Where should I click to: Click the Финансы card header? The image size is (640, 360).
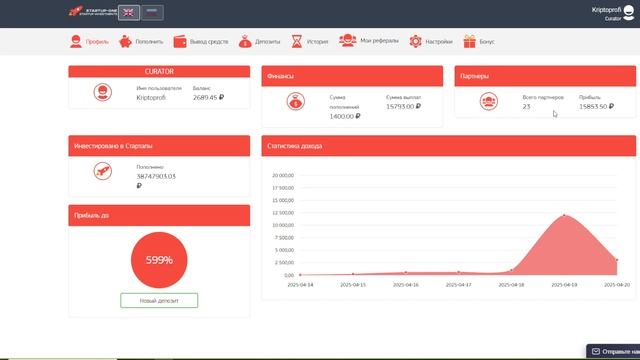(x=352, y=76)
